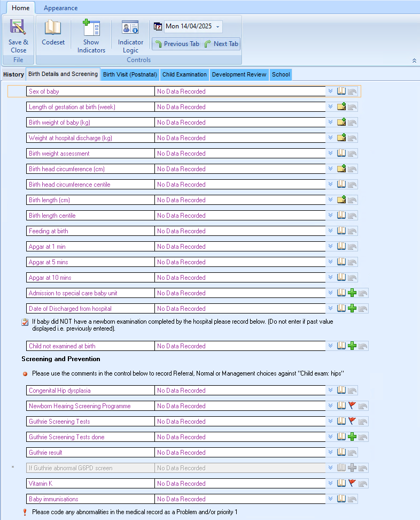Select Birth Details and Screening tab
Screen dimensions: 420x520
(x=63, y=74)
